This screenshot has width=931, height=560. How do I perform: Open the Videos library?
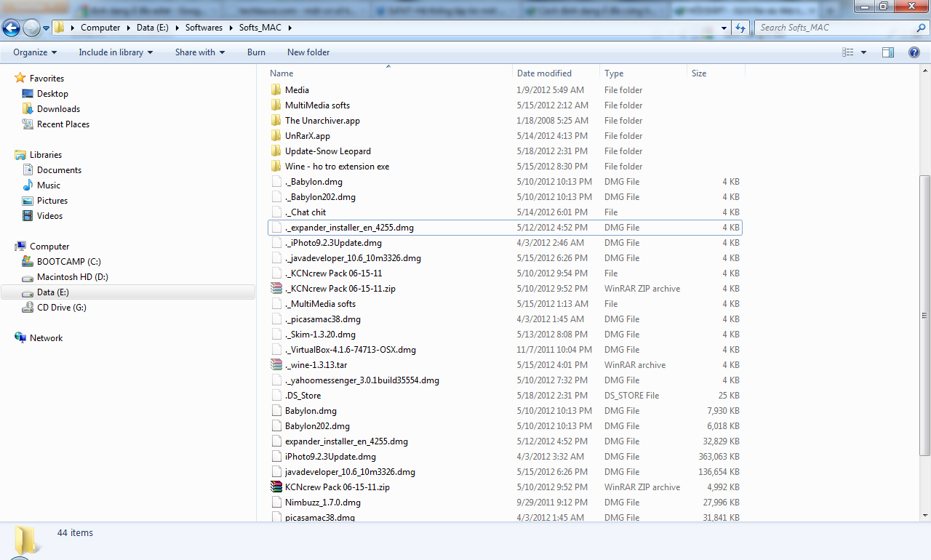point(49,216)
